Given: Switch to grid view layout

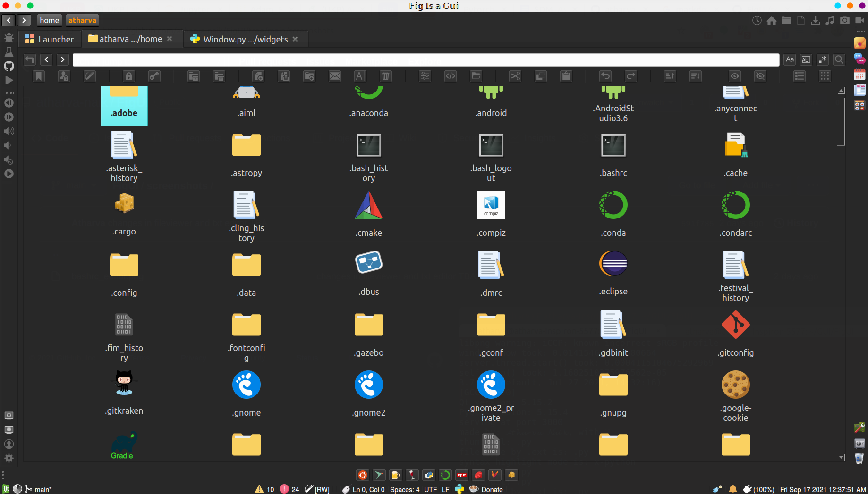Looking at the screenshot, I should click(825, 76).
